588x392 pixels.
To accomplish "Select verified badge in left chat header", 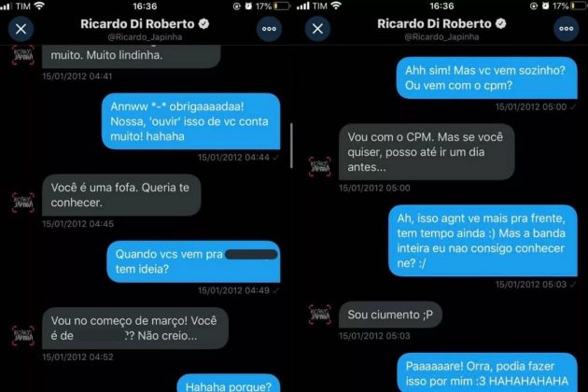I will coord(203,24).
